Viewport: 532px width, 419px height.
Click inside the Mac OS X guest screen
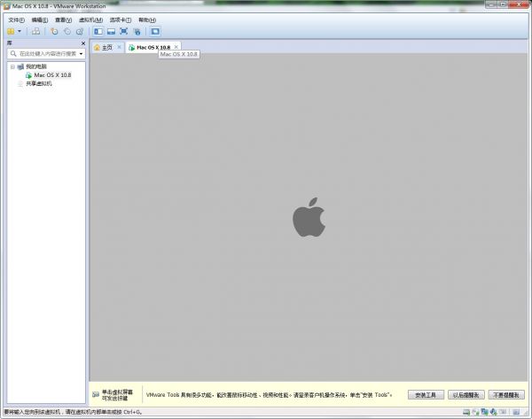[309, 217]
